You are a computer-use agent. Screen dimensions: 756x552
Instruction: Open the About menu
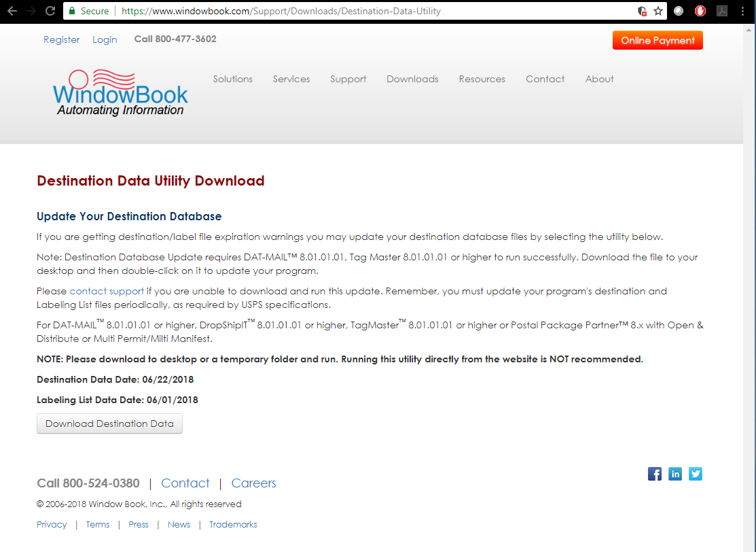(599, 79)
